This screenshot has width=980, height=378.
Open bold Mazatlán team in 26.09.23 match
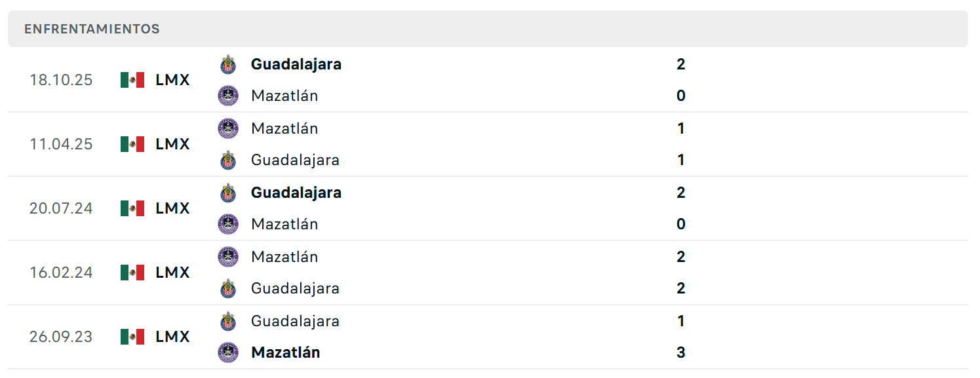click(x=286, y=352)
